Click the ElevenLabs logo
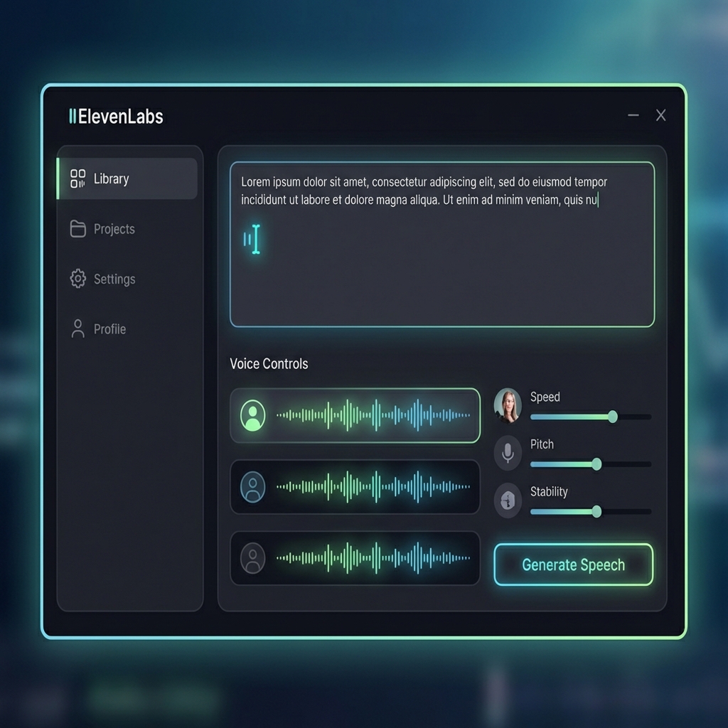728x728 pixels. [116, 117]
